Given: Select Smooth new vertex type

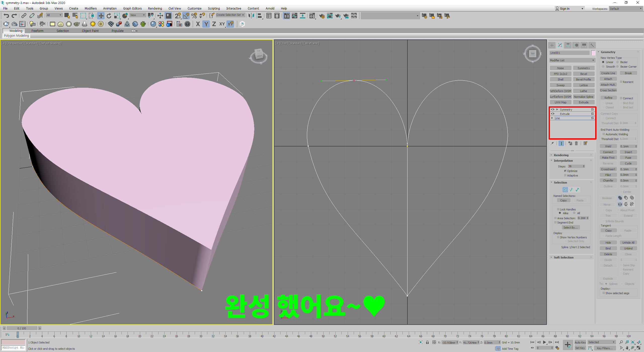Looking at the screenshot, I should 603,67.
